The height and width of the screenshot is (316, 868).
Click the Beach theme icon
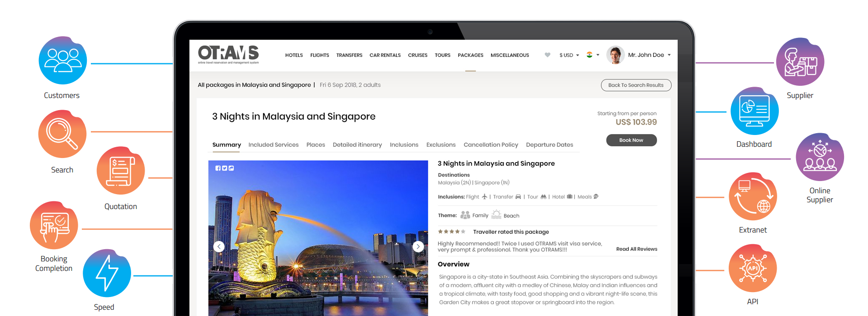coord(496,214)
